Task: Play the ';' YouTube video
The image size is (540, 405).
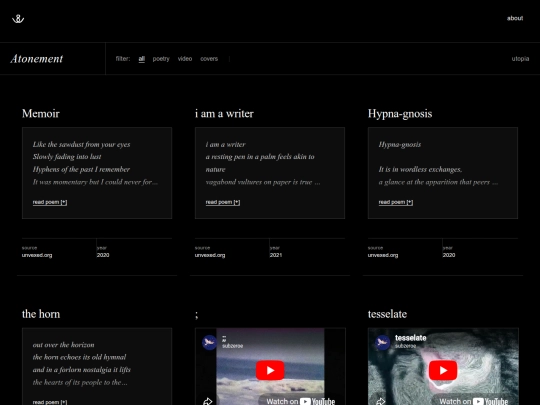Action: [x=270, y=370]
